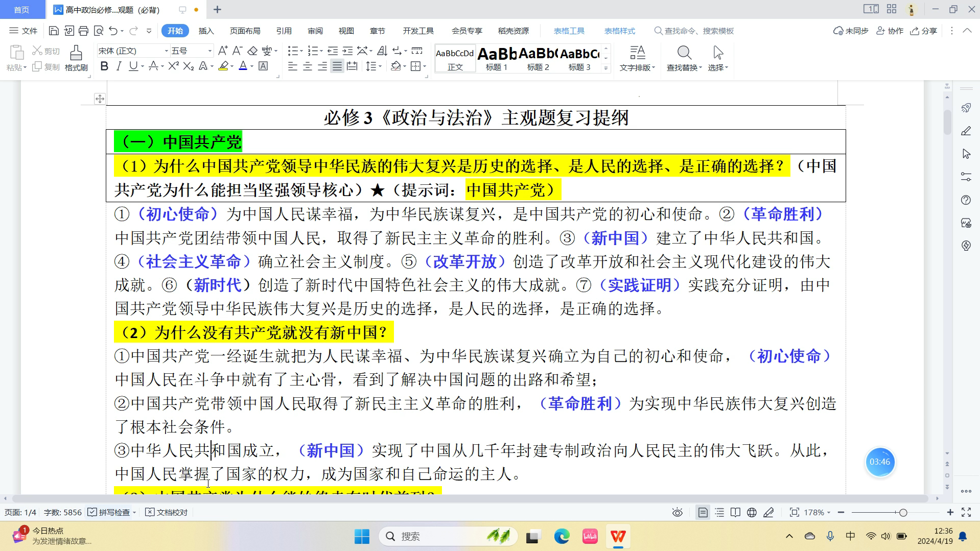
Task: Apply yellow text highlight color
Action: pyautogui.click(x=223, y=66)
